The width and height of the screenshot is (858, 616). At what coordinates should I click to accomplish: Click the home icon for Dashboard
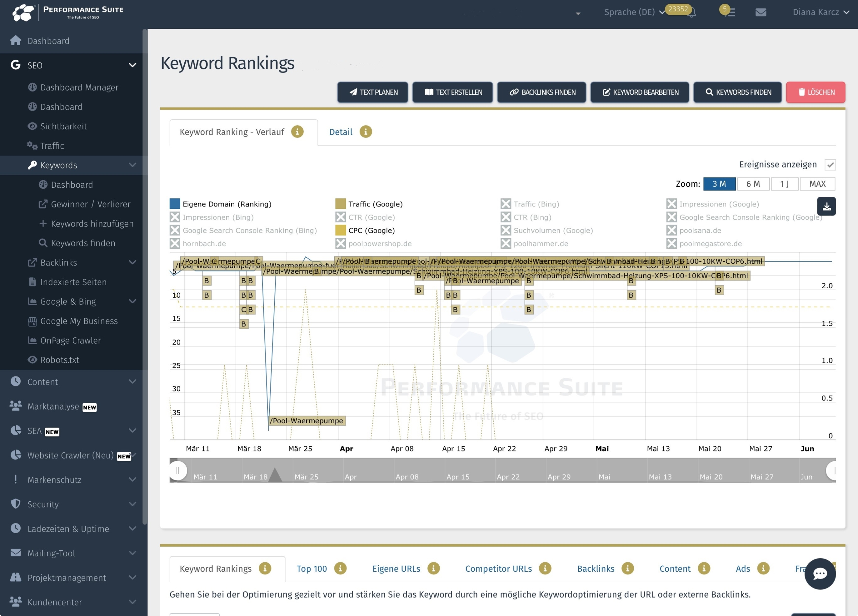click(x=15, y=41)
